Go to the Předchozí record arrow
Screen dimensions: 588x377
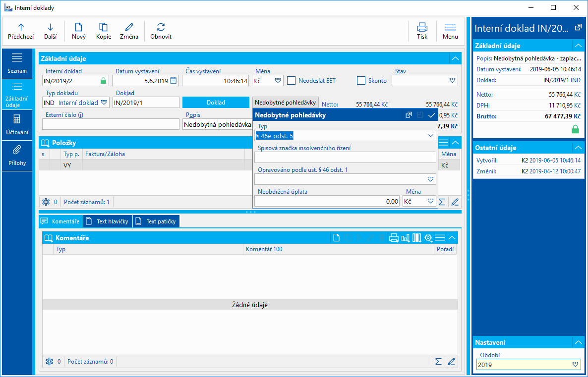[21, 31]
